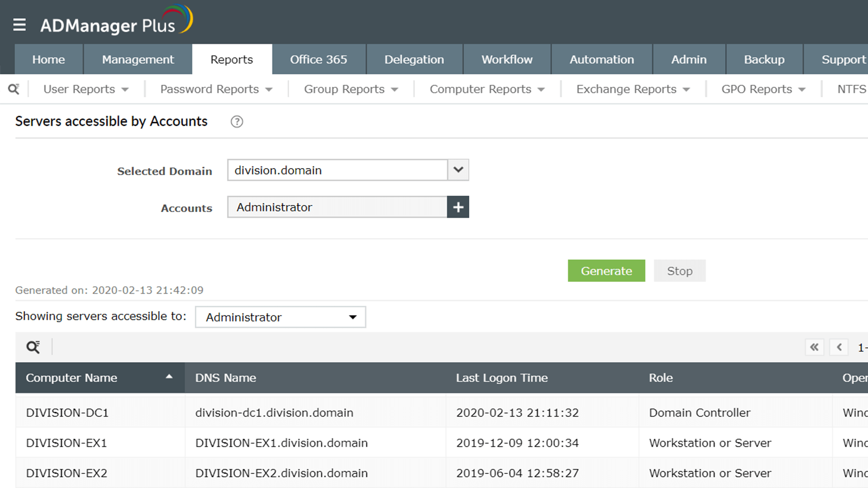This screenshot has height=488, width=868.
Task: Click the table search icon
Action: [x=33, y=347]
